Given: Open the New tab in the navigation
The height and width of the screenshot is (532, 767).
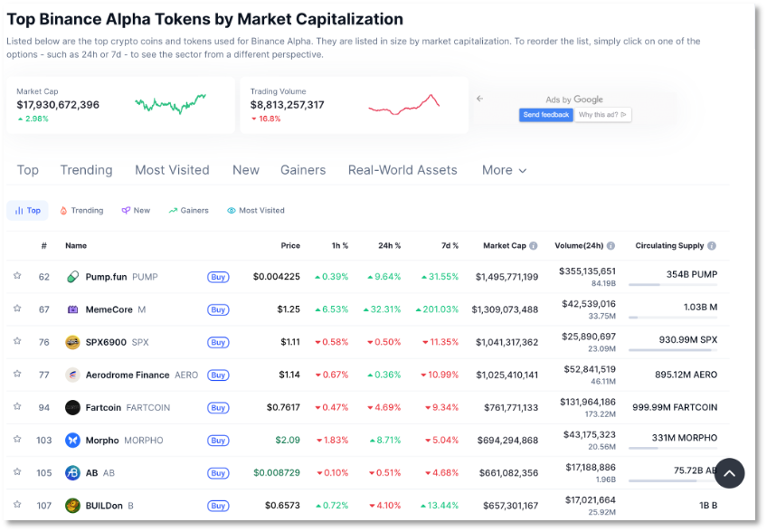Looking at the screenshot, I should click(x=245, y=170).
